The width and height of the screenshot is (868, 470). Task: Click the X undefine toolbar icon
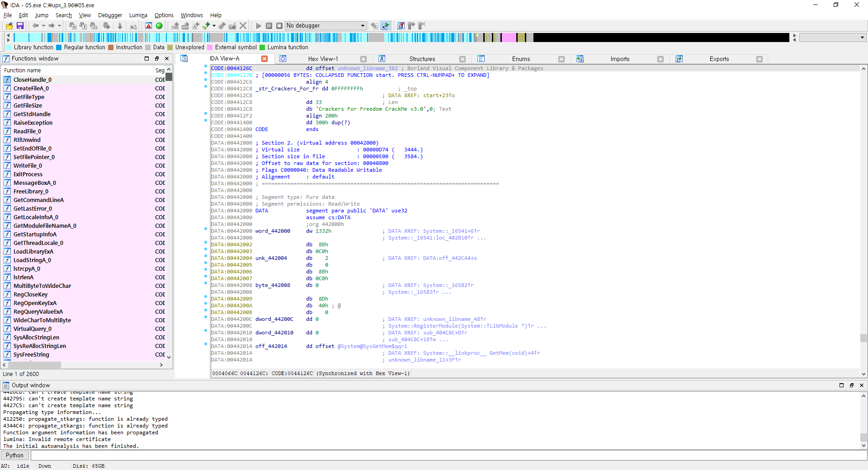pos(243,26)
